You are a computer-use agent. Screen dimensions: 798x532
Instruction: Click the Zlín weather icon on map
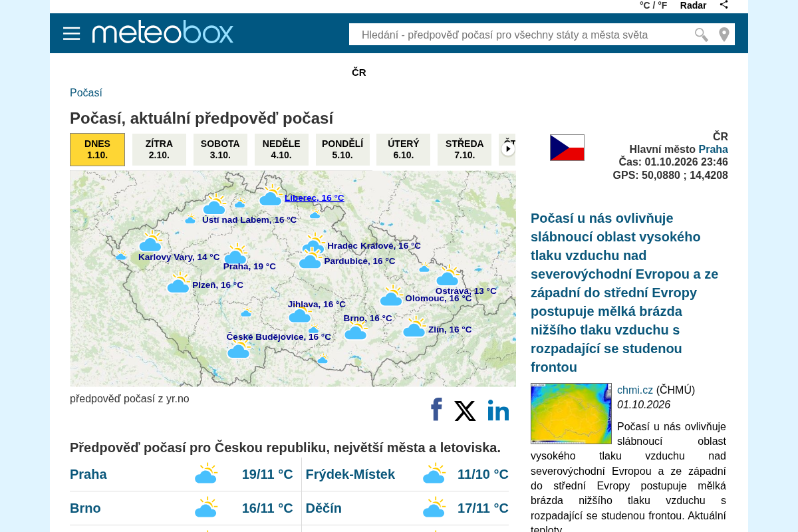tap(414, 327)
